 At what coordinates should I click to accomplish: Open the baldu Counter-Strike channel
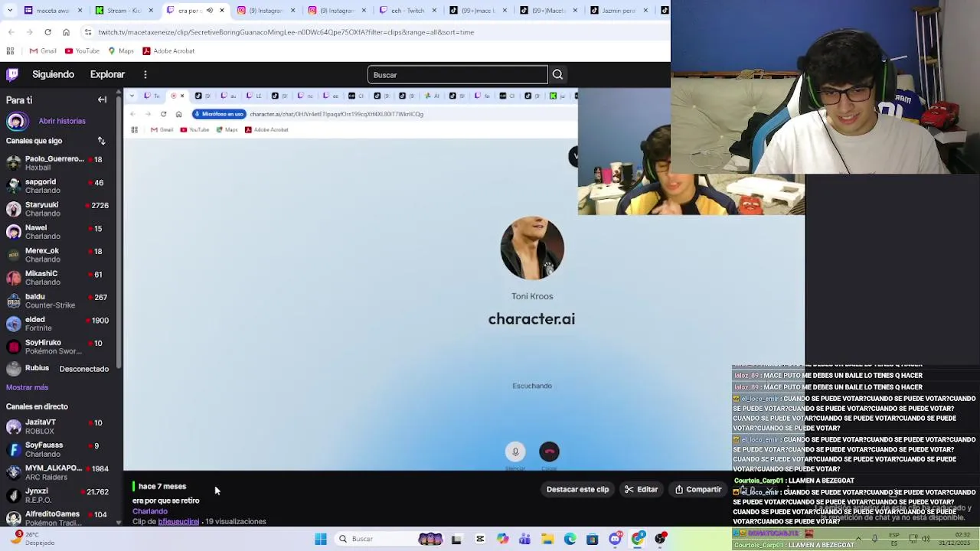tap(60, 301)
